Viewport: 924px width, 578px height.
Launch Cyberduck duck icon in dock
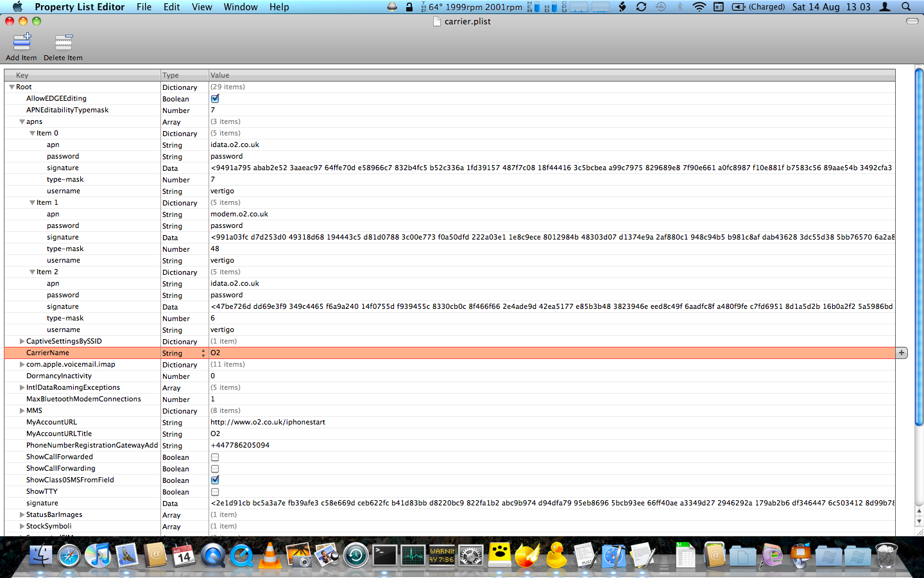click(x=556, y=555)
